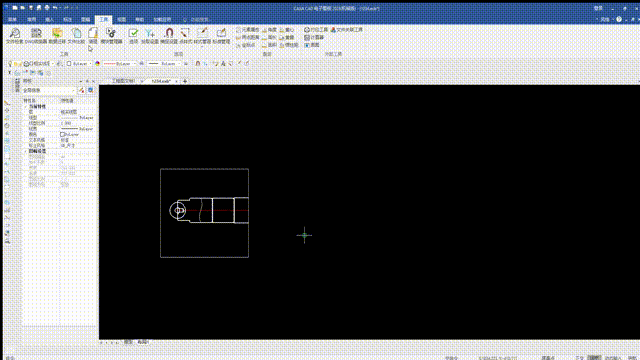
Task: Open Style Management (样式管理)
Action: (202, 36)
